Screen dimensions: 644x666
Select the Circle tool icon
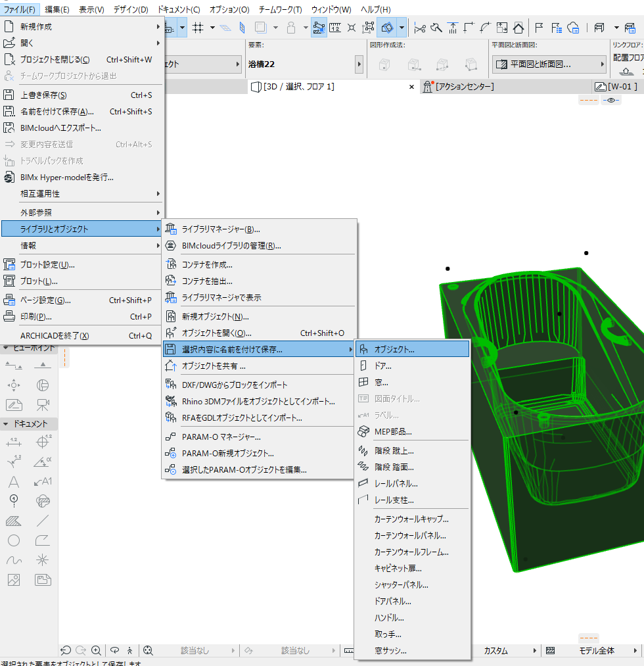(x=14, y=540)
